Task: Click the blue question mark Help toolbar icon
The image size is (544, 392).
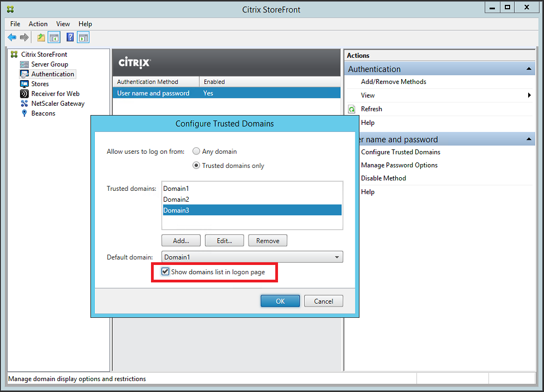Action: point(70,37)
